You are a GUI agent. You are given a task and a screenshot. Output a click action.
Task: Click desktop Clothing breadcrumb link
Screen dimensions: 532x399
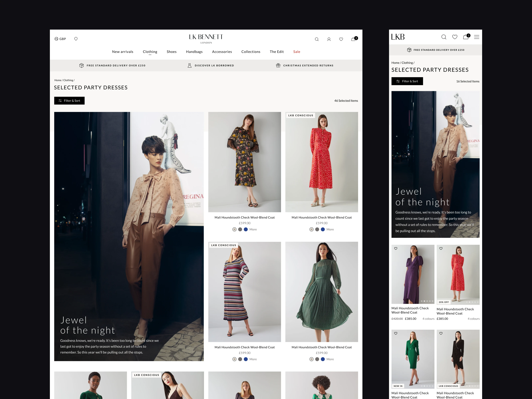point(68,80)
